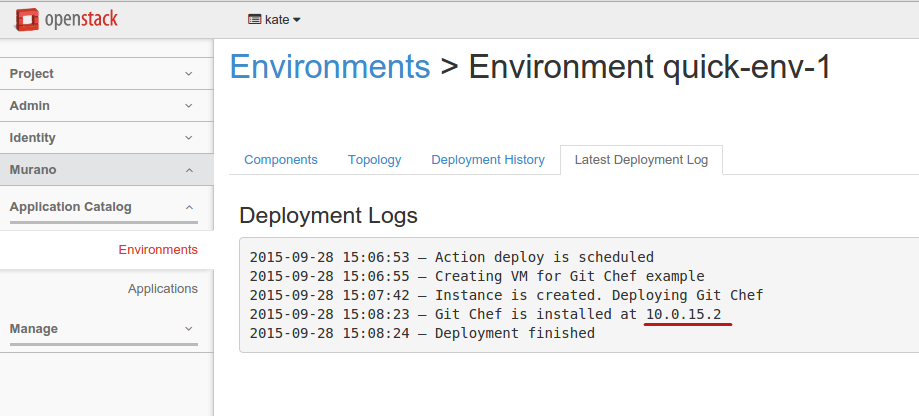Screen dimensions: 919x416
Task: Switch to the Topology tab
Action: click(374, 160)
